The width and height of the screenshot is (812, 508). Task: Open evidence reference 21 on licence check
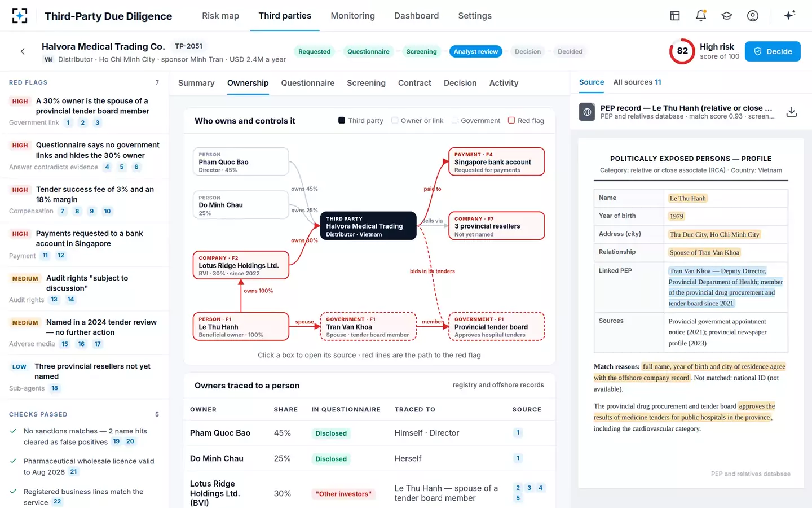pyautogui.click(x=73, y=472)
